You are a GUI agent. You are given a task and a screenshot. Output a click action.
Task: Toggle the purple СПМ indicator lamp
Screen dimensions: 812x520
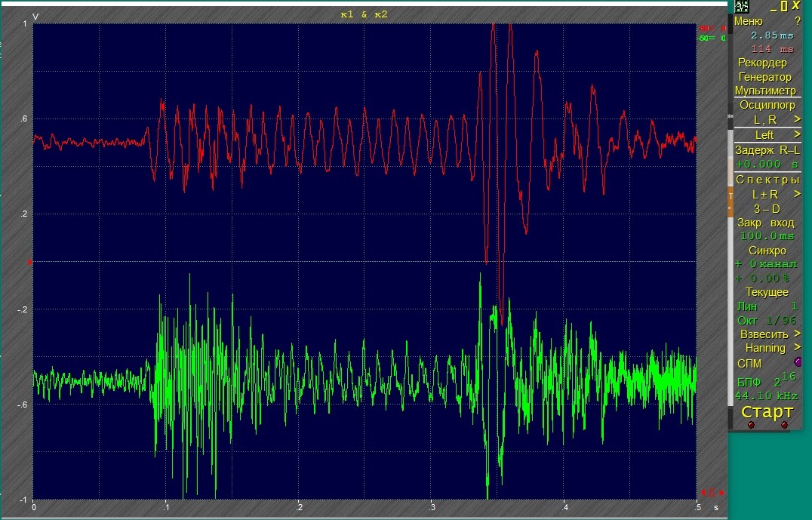click(798, 361)
